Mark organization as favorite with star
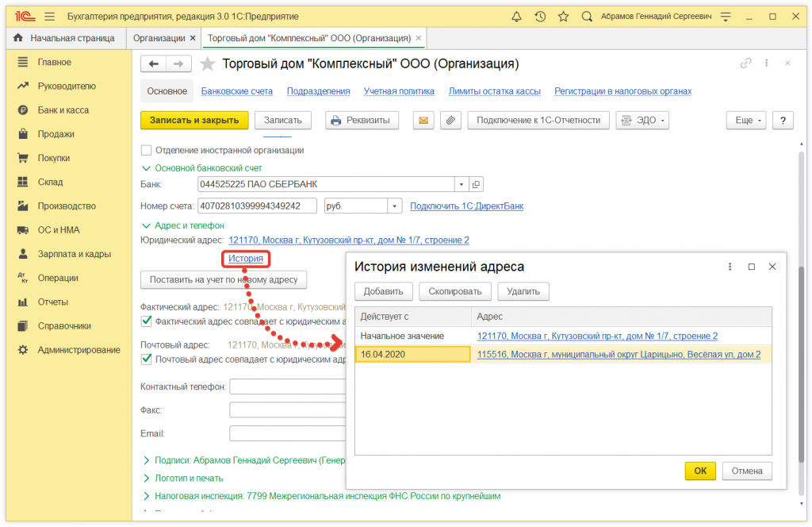812x527 pixels. pyautogui.click(x=207, y=64)
